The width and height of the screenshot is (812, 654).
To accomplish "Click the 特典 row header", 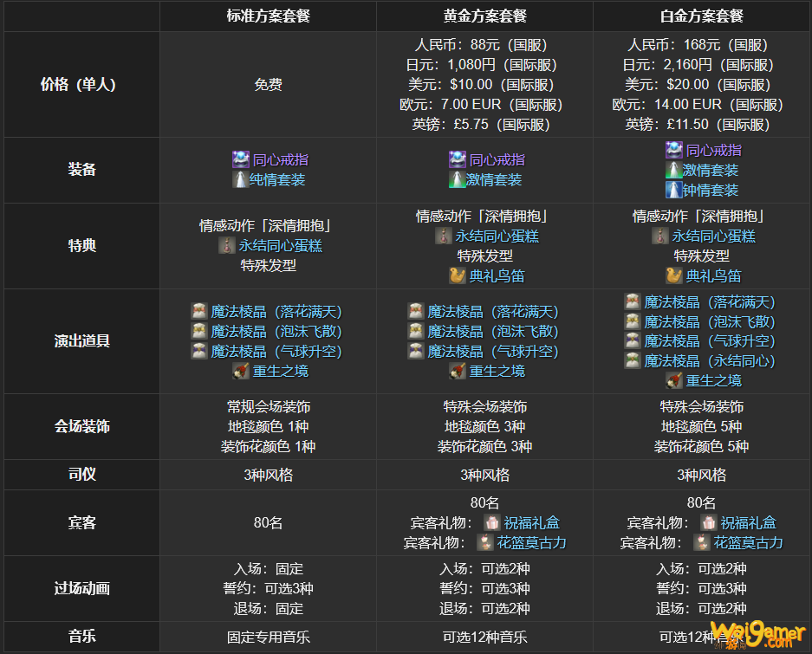I will 81,245.
